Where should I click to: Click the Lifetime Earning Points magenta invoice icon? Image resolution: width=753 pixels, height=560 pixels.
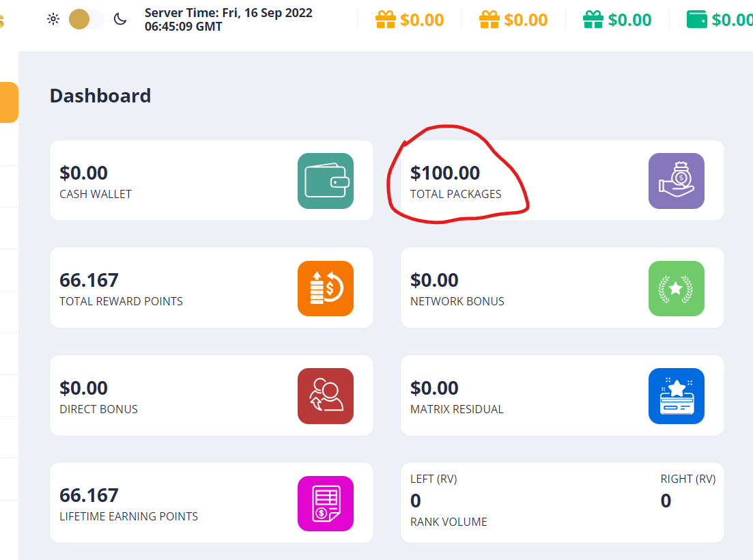tap(326, 503)
